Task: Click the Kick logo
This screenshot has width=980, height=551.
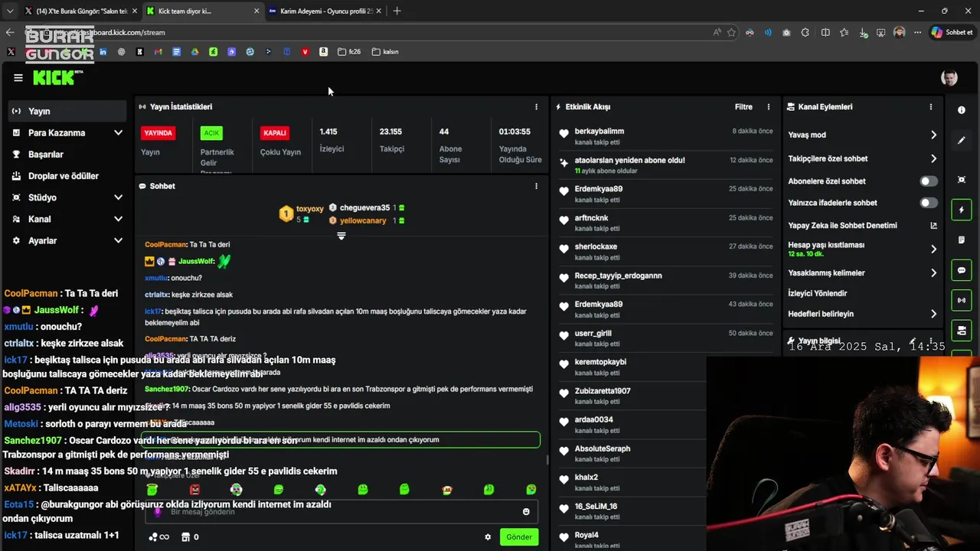Action: point(58,77)
